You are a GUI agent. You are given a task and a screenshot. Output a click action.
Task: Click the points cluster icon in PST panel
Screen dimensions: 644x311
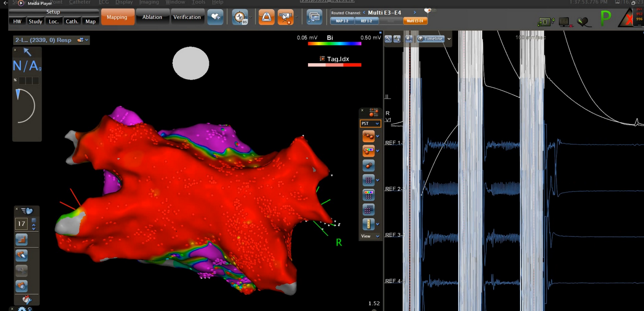369,136
